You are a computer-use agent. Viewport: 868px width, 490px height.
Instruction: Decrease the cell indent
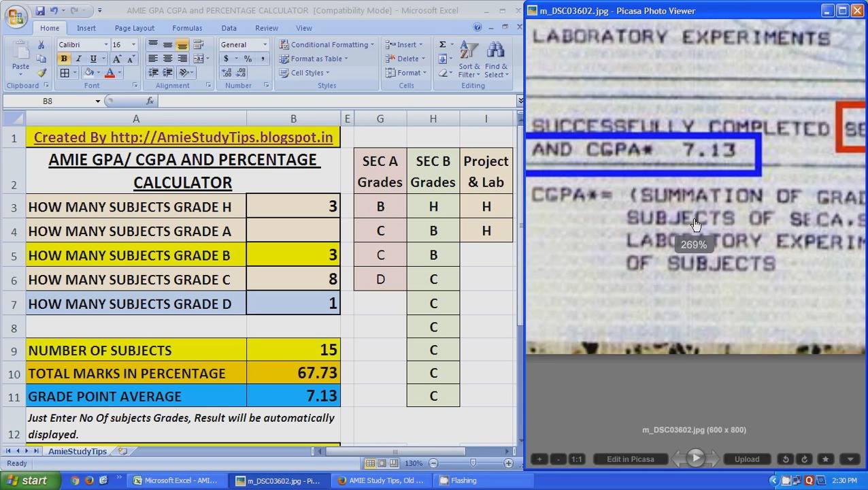[x=153, y=73]
